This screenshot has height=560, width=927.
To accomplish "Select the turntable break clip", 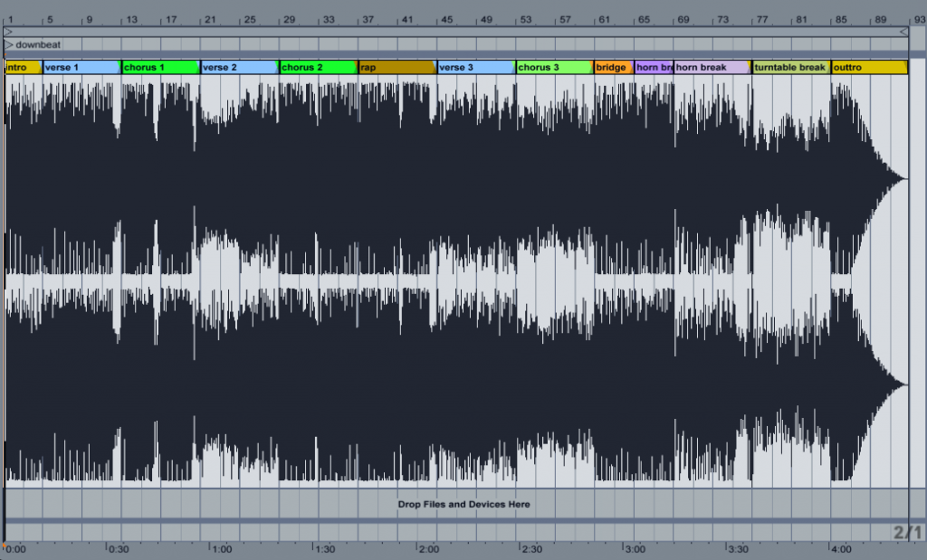I will coord(791,67).
